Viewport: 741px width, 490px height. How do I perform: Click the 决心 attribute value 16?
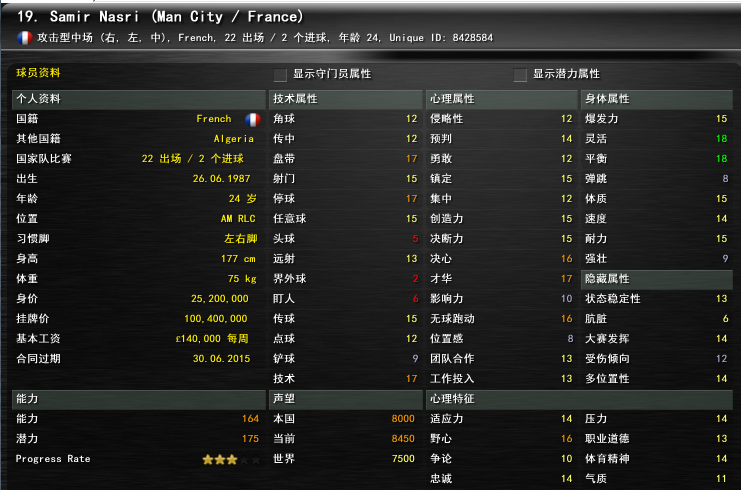[x=567, y=259]
